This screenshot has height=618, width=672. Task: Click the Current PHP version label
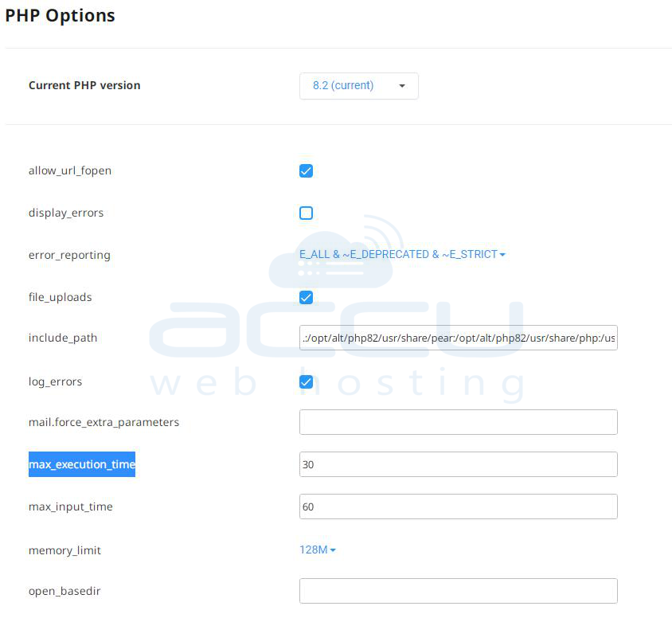pos(84,86)
